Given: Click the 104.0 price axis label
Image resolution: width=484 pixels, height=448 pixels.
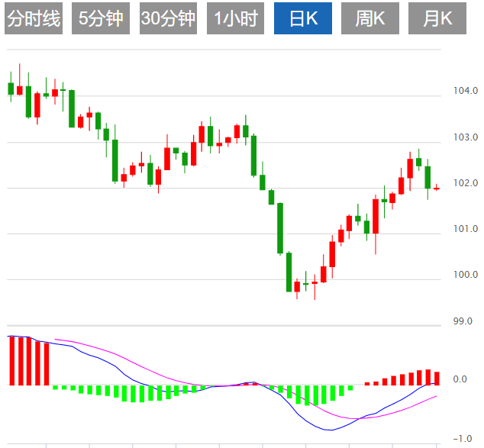Looking at the screenshot, I should (x=466, y=91).
